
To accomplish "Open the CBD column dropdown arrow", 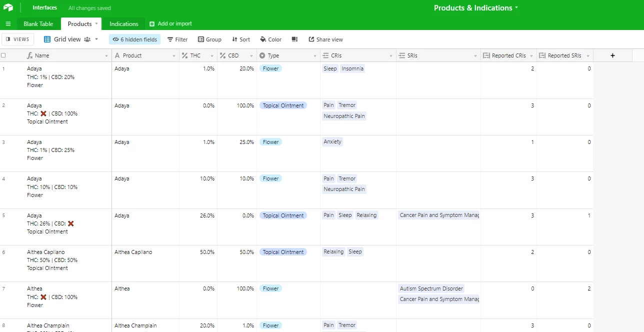I will [x=251, y=56].
